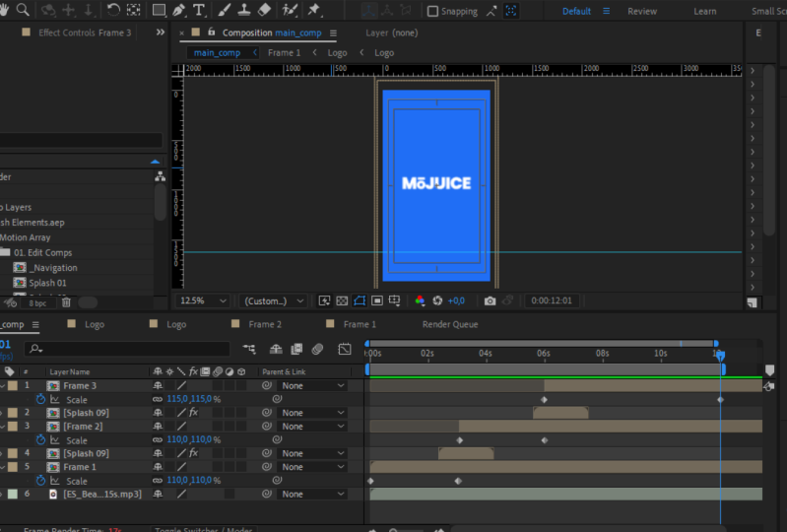Enable the Snapping checkbox
This screenshot has height=532, width=787.
tap(432, 11)
